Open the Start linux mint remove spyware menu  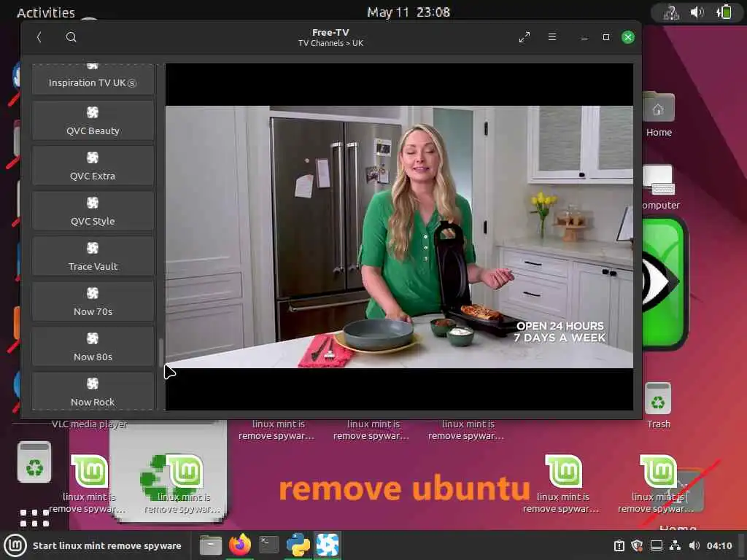94,545
